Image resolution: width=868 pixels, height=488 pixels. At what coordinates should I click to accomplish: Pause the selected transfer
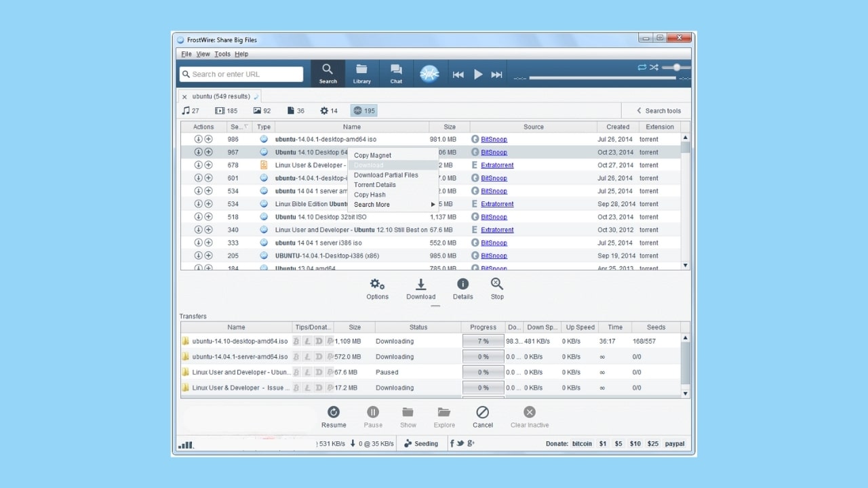click(373, 417)
